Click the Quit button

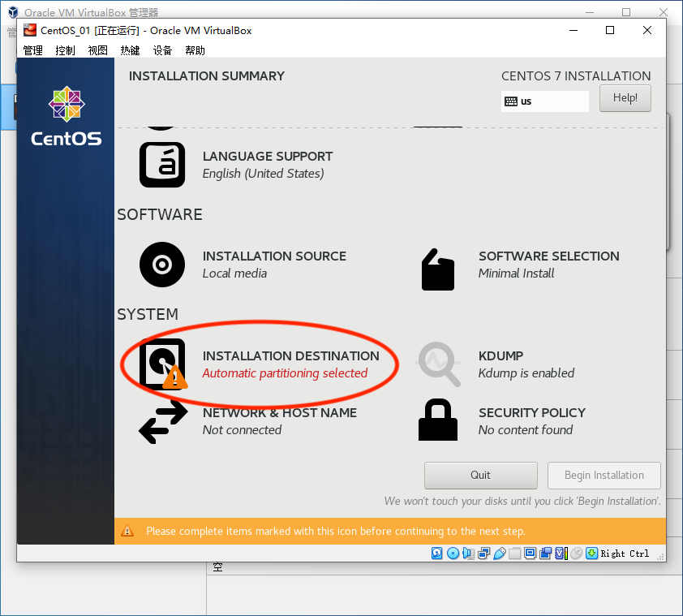pos(480,475)
